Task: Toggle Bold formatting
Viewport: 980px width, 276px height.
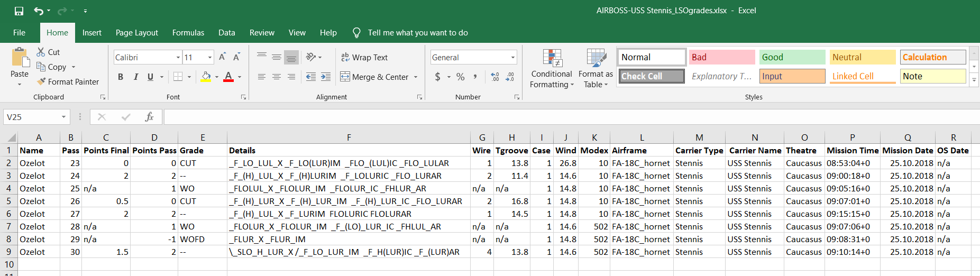Action: [121, 77]
